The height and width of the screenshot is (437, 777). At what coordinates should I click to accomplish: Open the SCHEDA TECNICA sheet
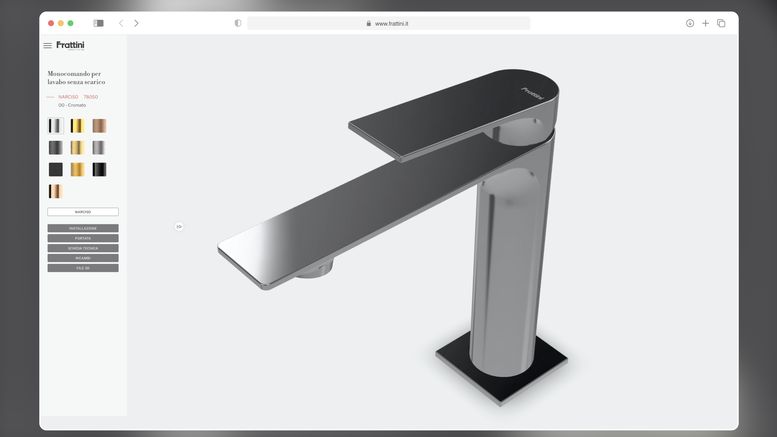point(83,248)
